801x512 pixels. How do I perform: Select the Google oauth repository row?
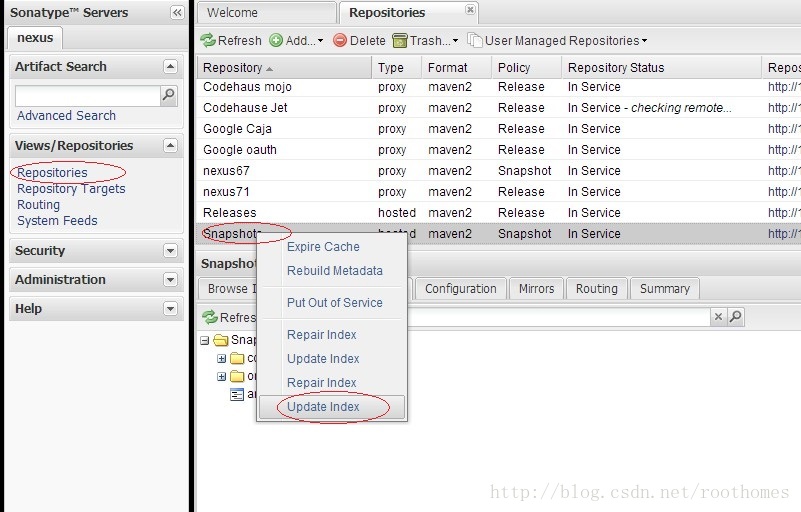499,150
